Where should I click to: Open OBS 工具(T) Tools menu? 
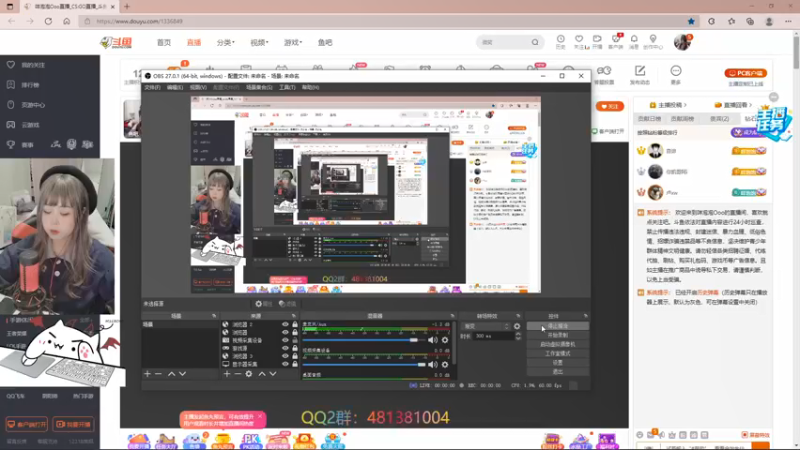coord(287,87)
